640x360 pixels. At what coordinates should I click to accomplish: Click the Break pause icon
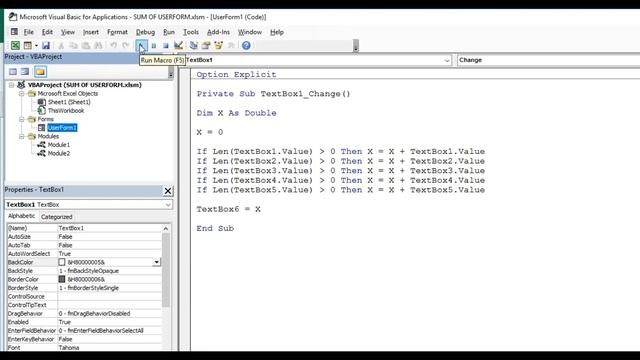click(153, 46)
